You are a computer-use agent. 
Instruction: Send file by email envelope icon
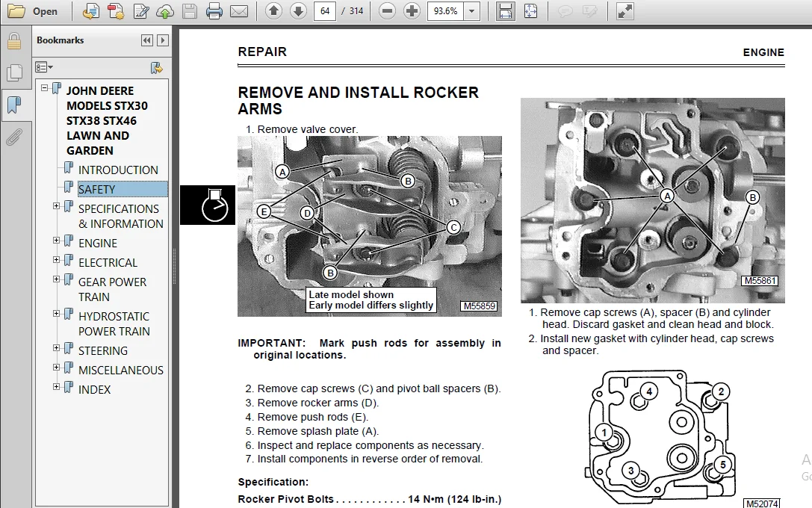tap(239, 11)
